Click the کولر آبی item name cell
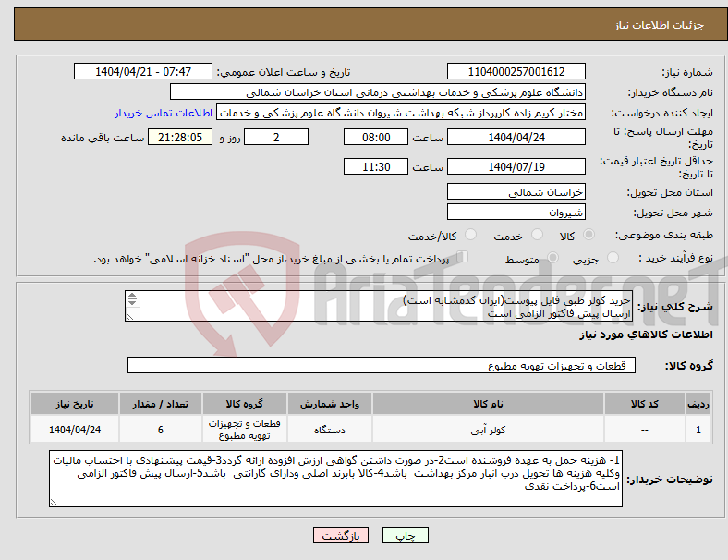The height and width of the screenshot is (560, 728). pyautogui.click(x=488, y=430)
